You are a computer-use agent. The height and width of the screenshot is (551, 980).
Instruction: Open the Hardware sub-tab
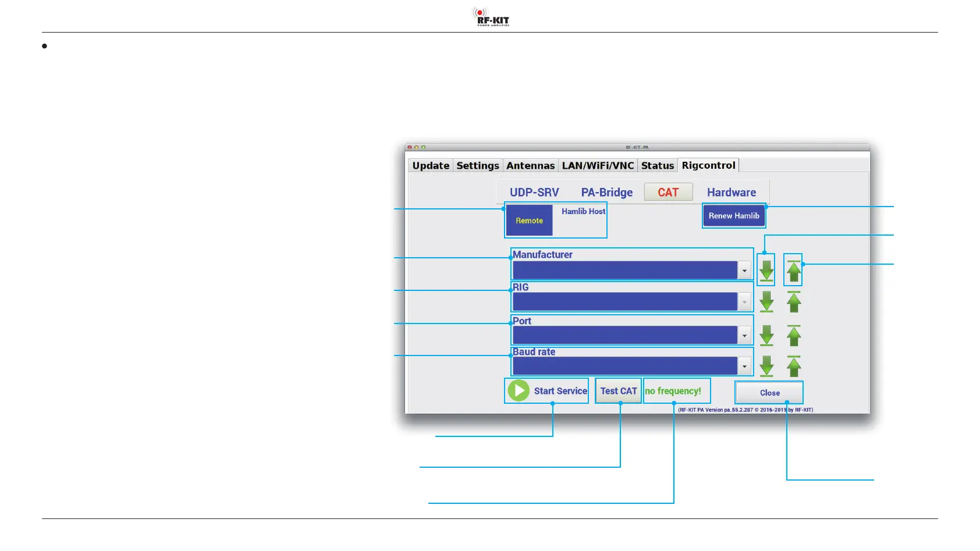(x=732, y=193)
